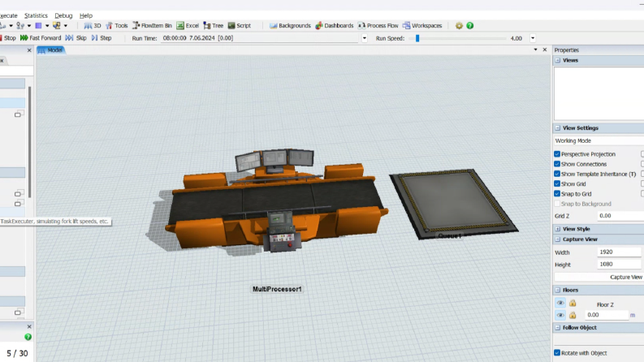Open the Debug menu
644x362 pixels.
coord(63,15)
